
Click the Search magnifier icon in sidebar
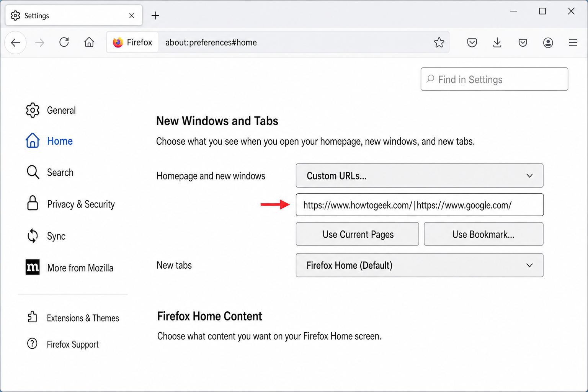(33, 172)
